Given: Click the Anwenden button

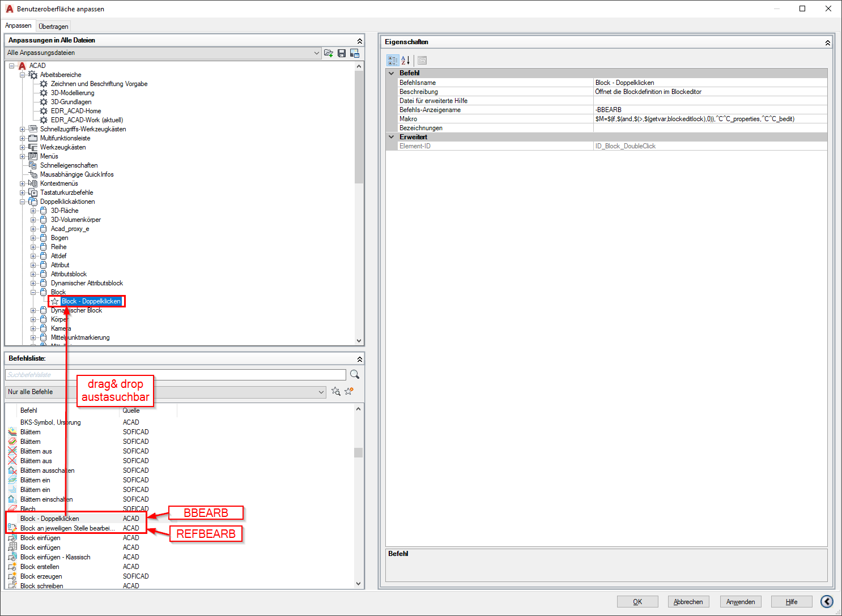Looking at the screenshot, I should point(741,602).
